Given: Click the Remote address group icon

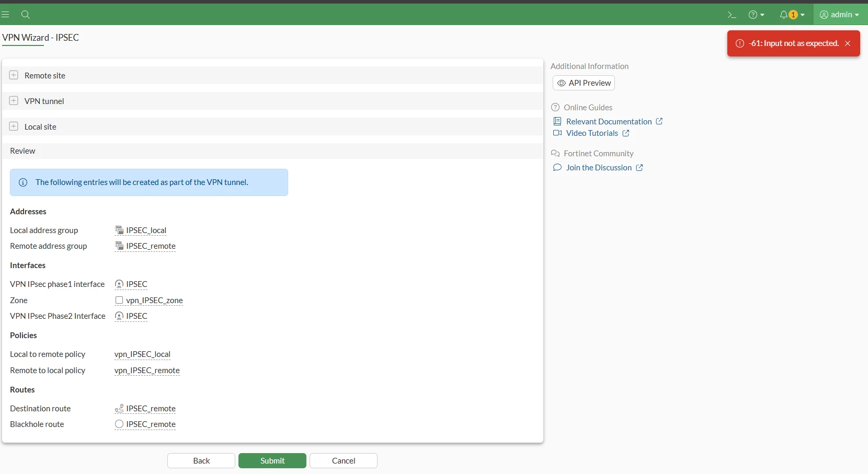Looking at the screenshot, I should point(119,246).
